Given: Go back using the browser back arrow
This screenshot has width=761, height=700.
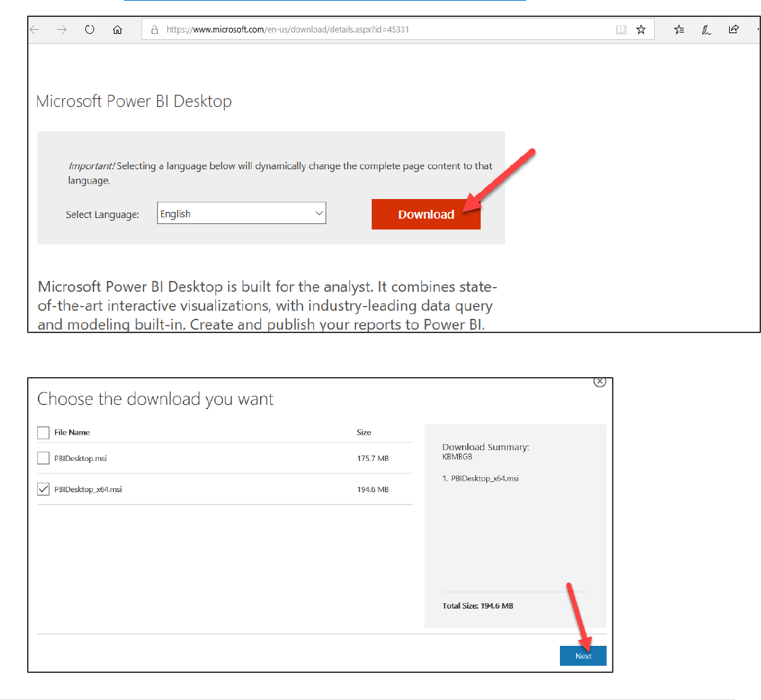Looking at the screenshot, I should (35, 30).
